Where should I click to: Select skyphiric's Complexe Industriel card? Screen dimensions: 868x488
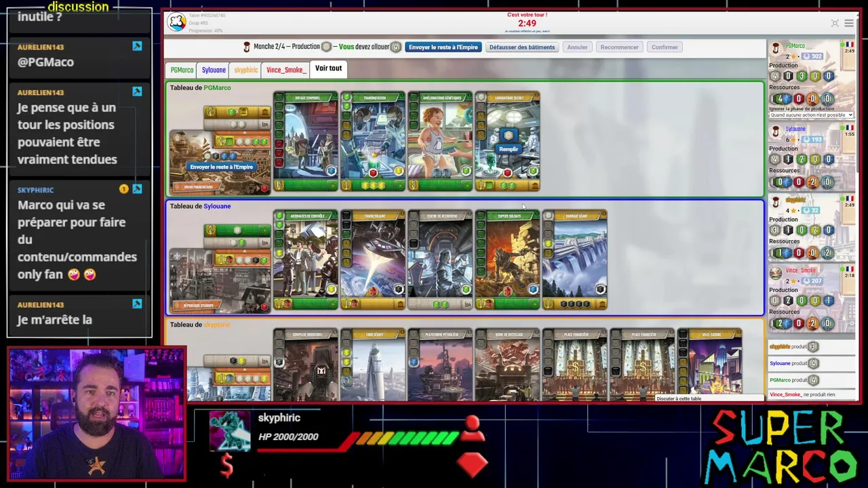(x=306, y=365)
